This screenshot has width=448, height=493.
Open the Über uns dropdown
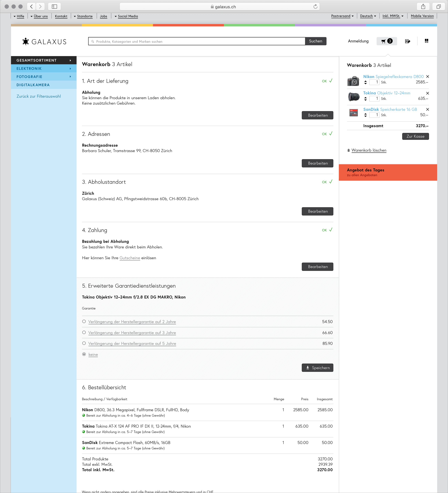[39, 16]
